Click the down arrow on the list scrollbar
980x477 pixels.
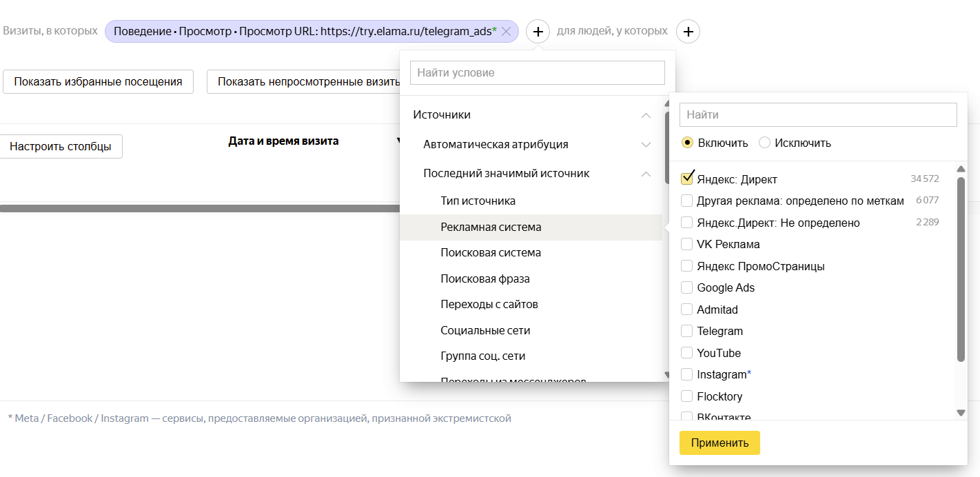click(961, 413)
